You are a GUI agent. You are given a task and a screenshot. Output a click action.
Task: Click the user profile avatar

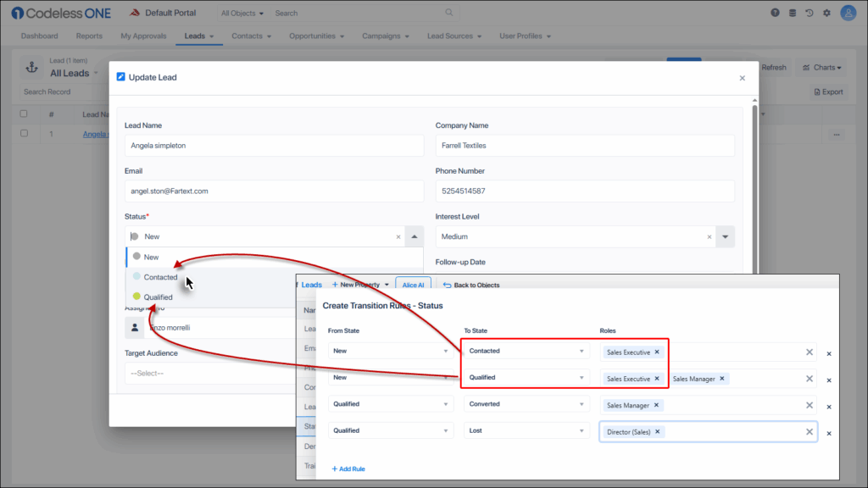[848, 13]
